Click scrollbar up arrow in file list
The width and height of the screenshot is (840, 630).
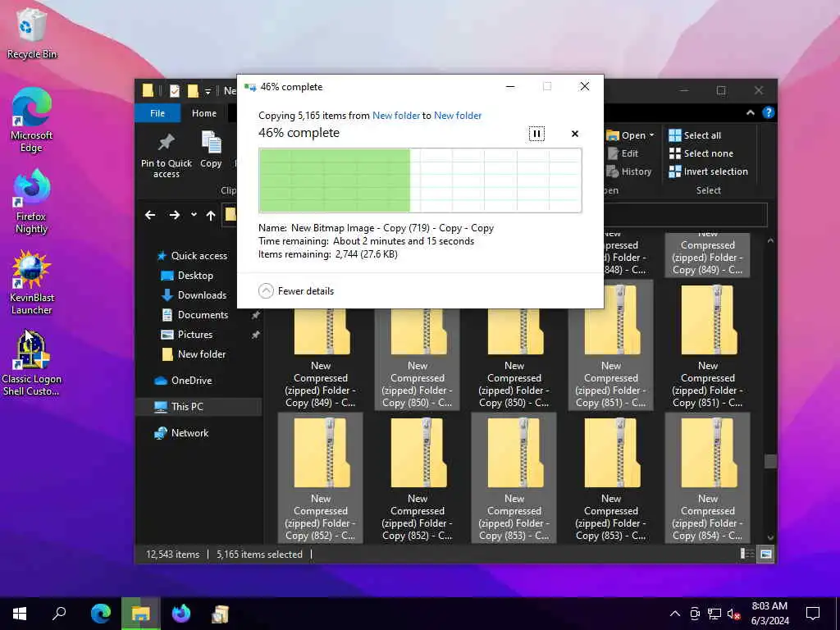click(770, 241)
